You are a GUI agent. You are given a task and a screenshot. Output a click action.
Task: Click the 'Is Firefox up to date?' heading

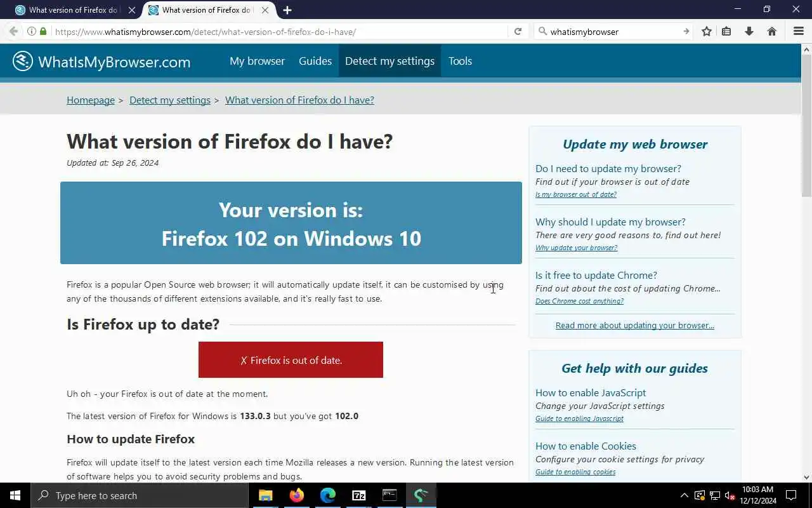click(x=143, y=324)
